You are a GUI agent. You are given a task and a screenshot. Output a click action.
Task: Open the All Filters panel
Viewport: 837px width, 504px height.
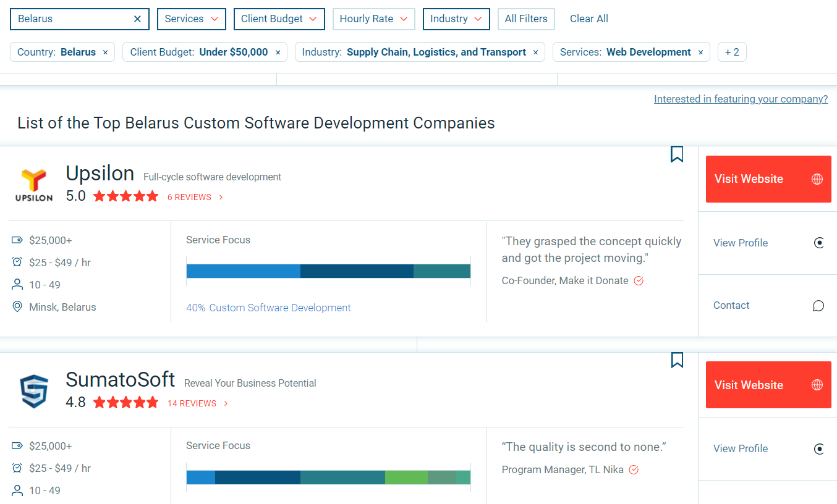click(x=526, y=19)
